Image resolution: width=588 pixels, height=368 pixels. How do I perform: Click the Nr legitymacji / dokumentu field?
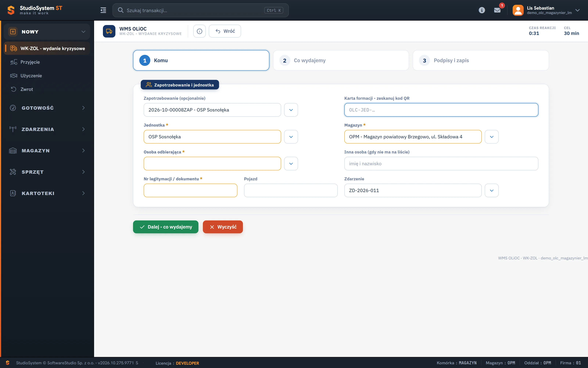190,190
